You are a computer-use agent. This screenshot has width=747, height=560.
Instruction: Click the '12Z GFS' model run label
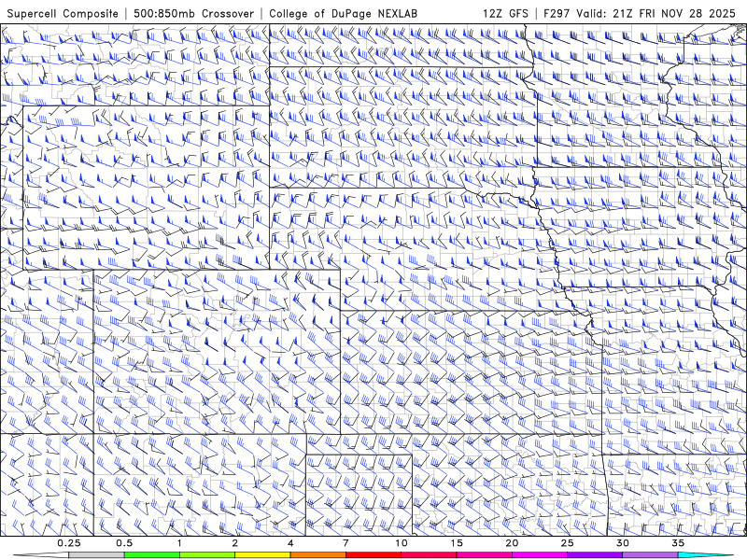click(x=505, y=13)
